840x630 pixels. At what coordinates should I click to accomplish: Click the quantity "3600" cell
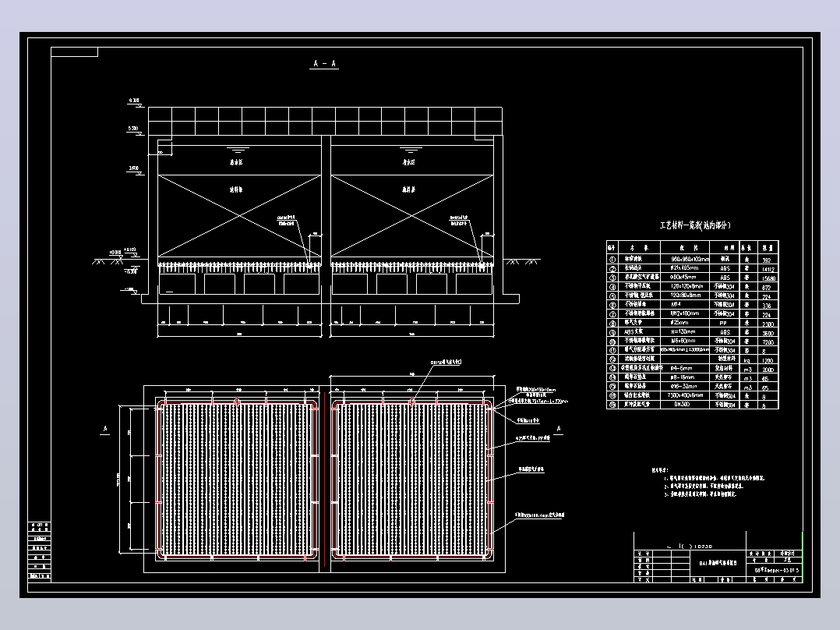click(x=767, y=333)
